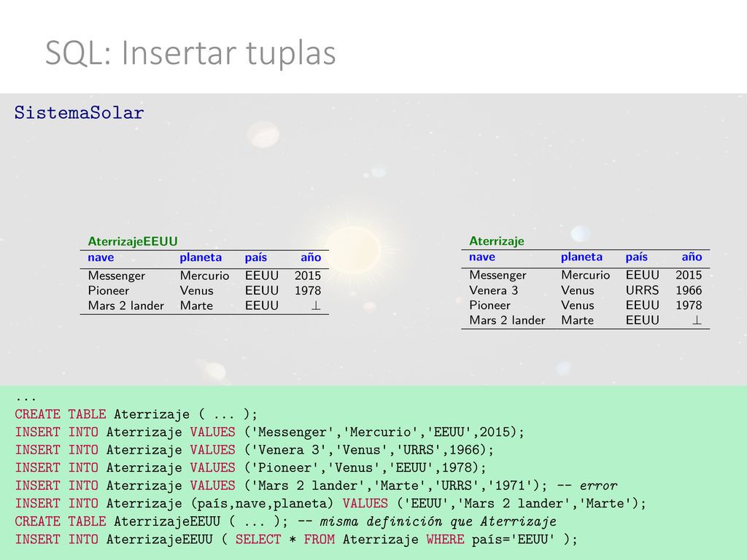The height and width of the screenshot is (560, 747).
Task: Click 'CREATE TABLE Aterrizaje ( ... );' code line
Action: point(136,414)
